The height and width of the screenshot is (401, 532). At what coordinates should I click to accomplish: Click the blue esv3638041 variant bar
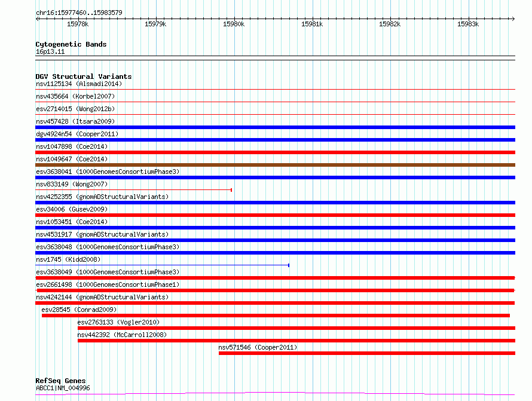[x=275, y=177]
